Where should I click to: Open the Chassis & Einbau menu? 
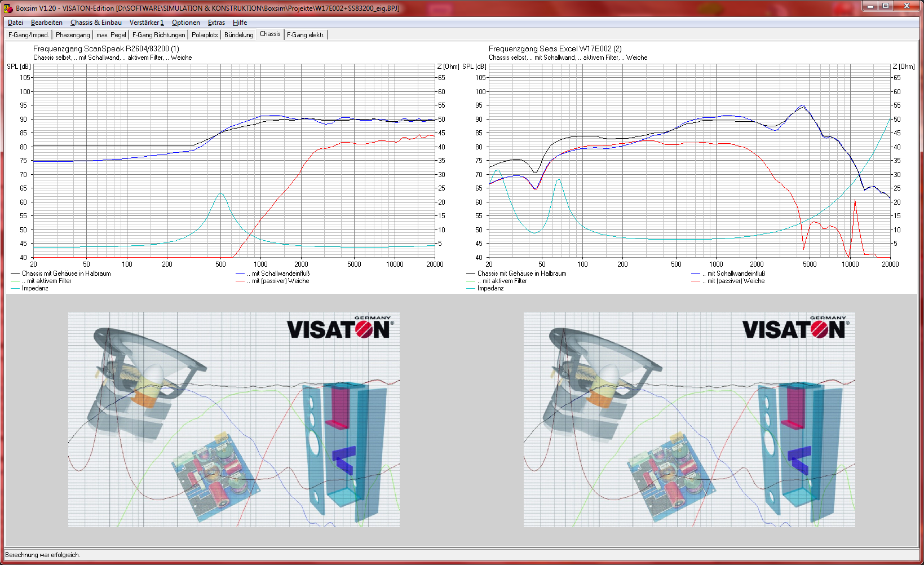(x=96, y=23)
